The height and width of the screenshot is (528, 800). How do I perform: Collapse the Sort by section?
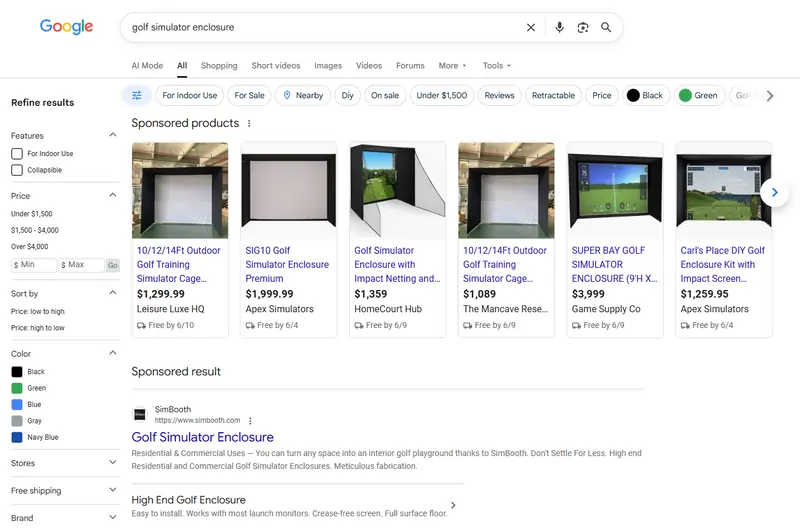[x=113, y=293]
